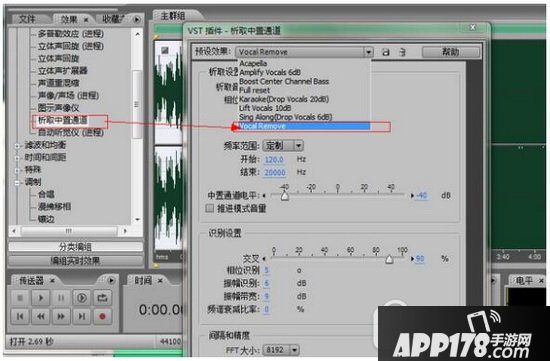Click left arrow of 交叉 slider
Viewport: 550px width, 361px height.
264,259
